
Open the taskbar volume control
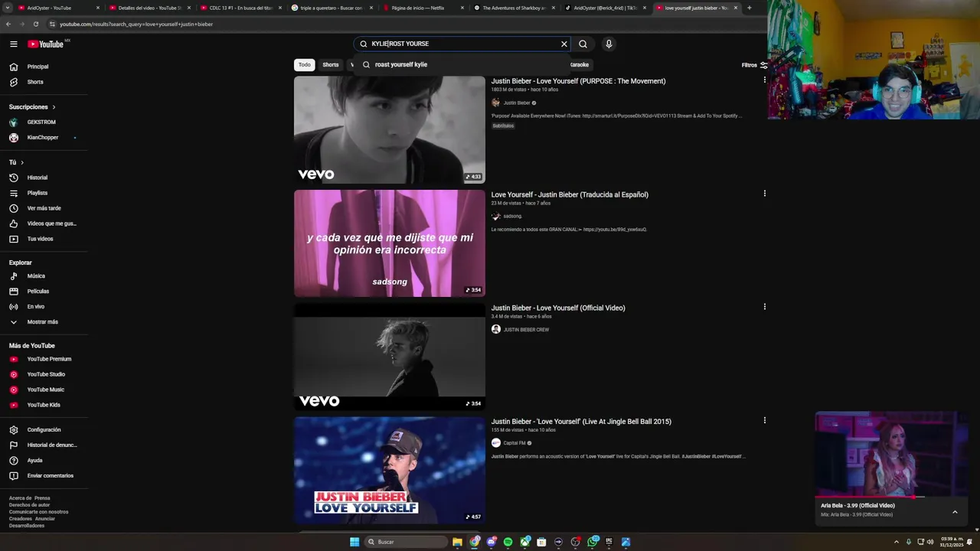click(x=930, y=542)
